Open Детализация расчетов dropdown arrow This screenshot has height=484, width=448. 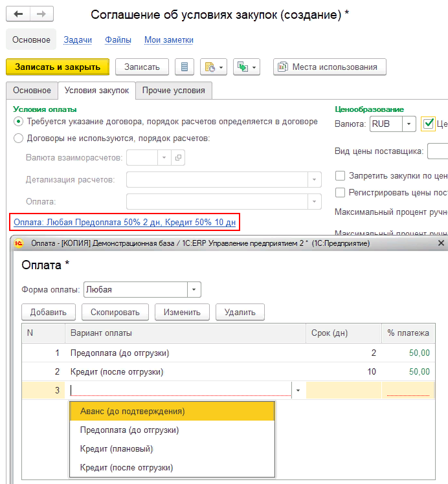click(x=314, y=179)
